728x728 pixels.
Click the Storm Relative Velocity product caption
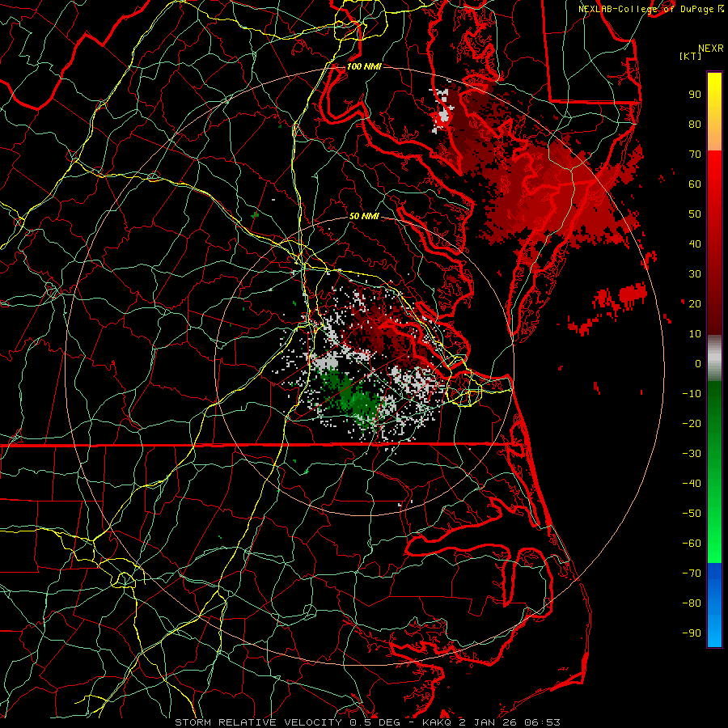point(258,722)
